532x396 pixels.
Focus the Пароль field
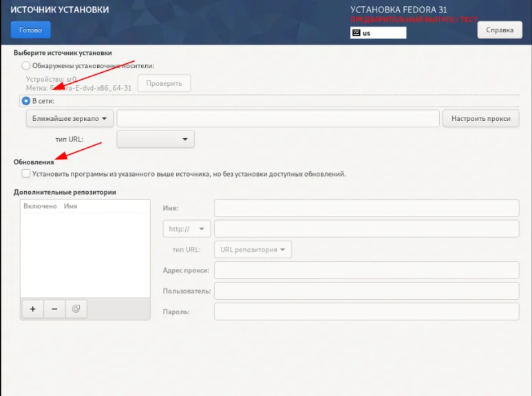(366, 311)
